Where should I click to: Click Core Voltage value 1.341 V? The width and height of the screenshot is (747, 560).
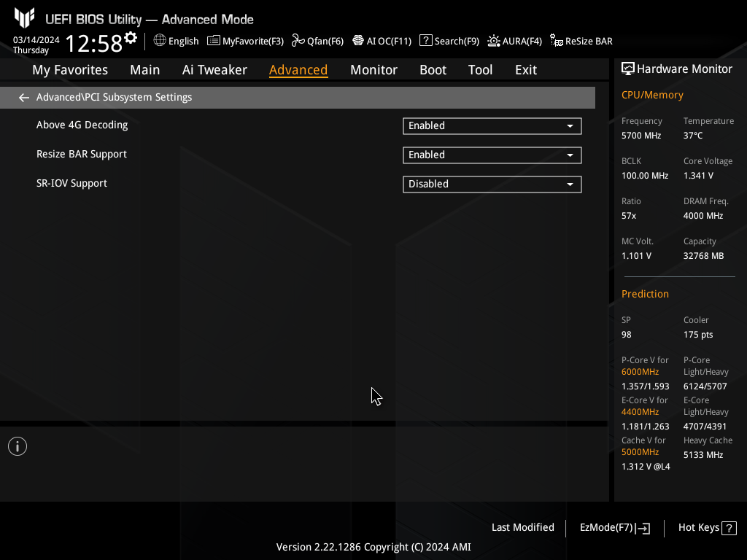click(698, 176)
